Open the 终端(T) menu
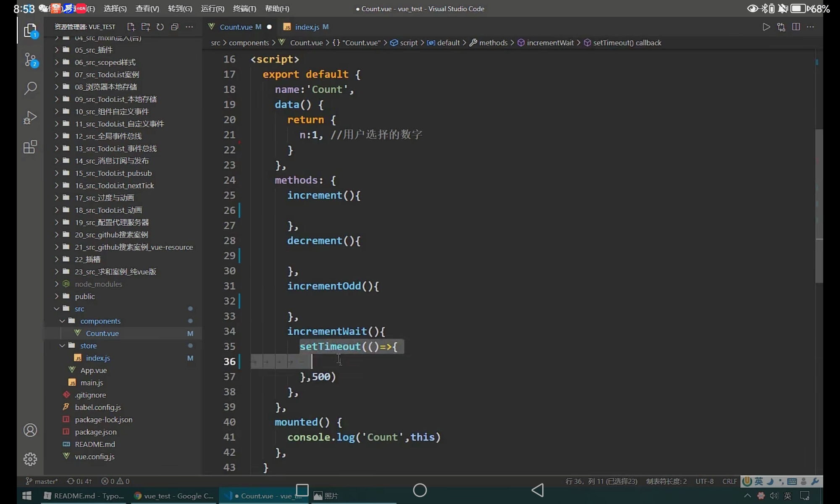Viewport: 840px width, 504px height. click(x=244, y=8)
